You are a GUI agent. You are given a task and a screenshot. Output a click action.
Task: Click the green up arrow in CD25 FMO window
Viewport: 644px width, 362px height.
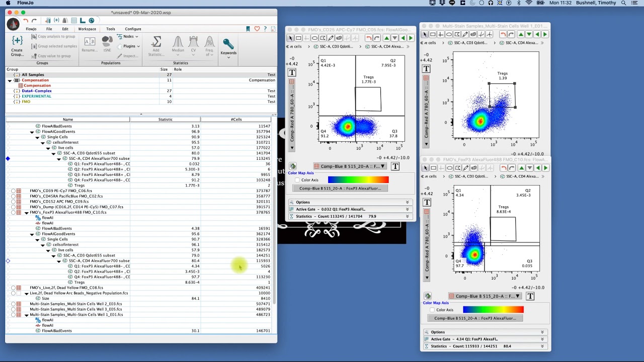pyautogui.click(x=386, y=38)
